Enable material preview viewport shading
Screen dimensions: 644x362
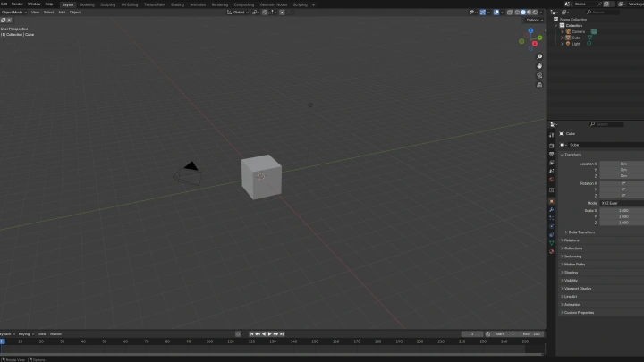[529, 13]
